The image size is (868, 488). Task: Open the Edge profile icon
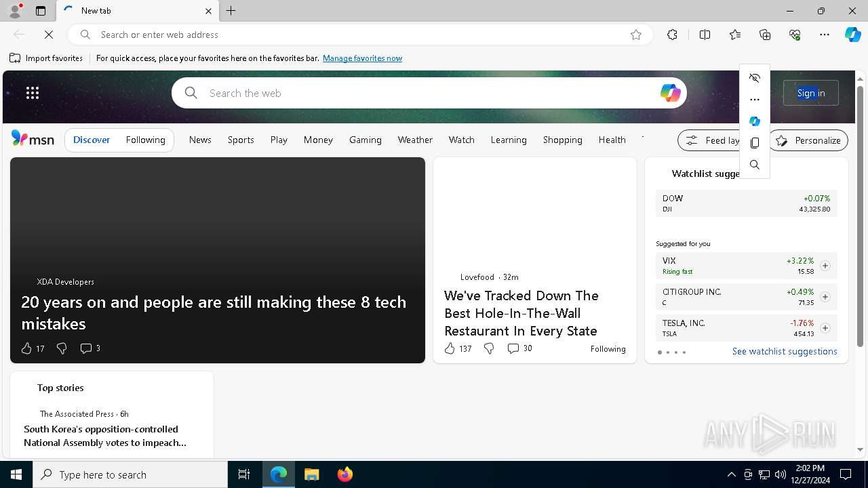click(15, 11)
